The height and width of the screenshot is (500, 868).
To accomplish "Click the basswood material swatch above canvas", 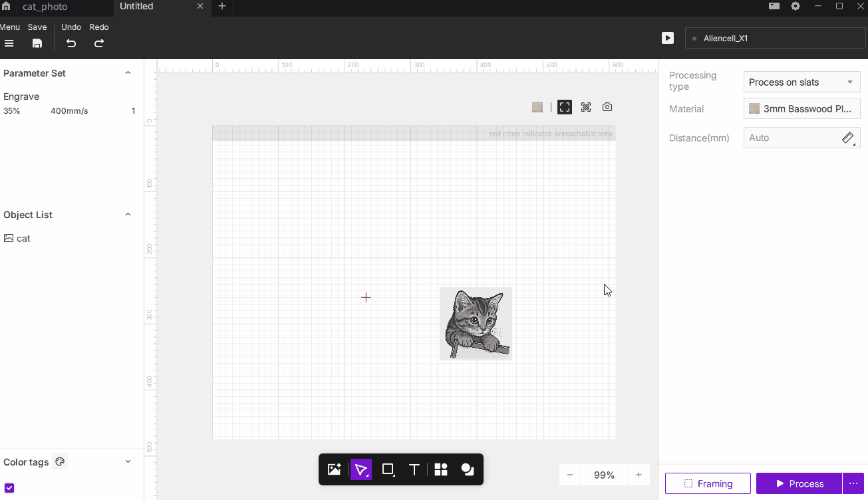I will [x=537, y=107].
